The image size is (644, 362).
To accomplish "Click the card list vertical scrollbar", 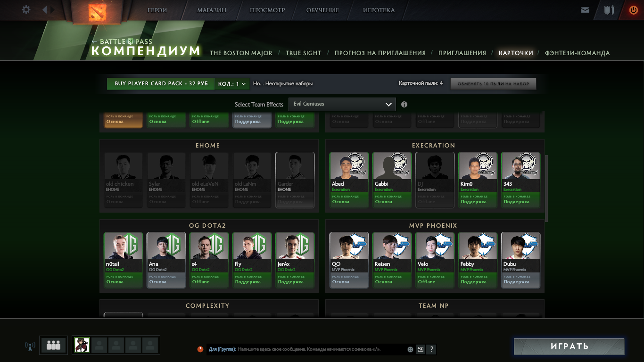I will [x=546, y=189].
